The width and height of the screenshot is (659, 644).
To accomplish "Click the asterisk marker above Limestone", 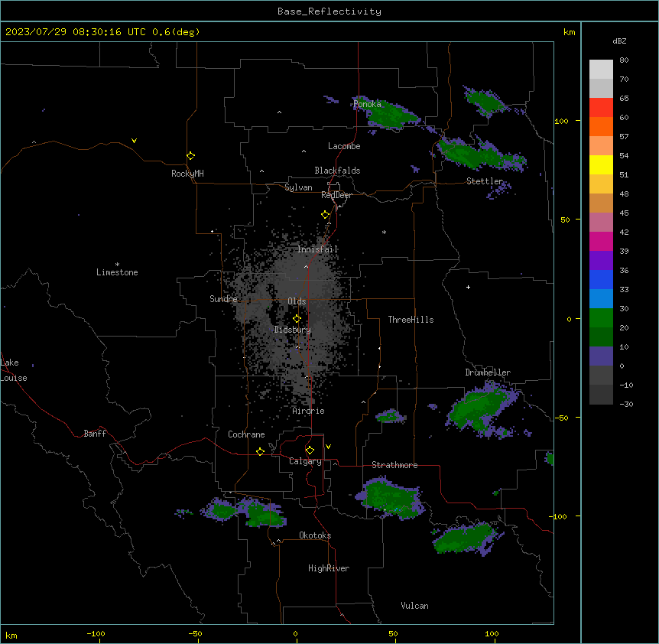I will (x=117, y=265).
